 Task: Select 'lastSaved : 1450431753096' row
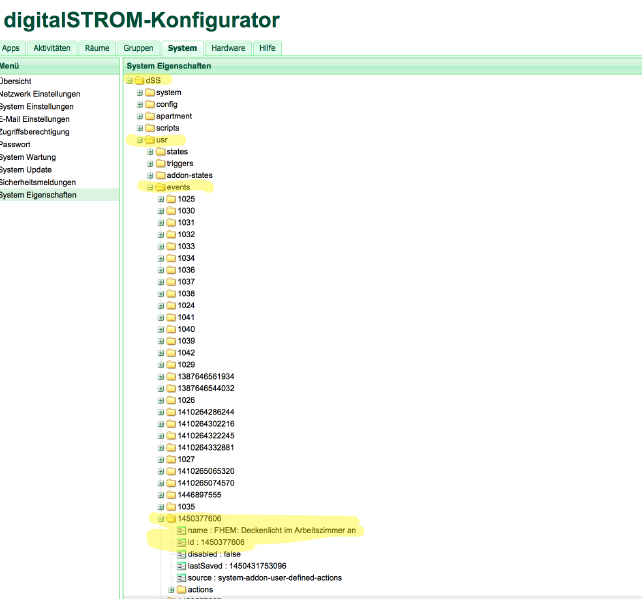coord(237,566)
